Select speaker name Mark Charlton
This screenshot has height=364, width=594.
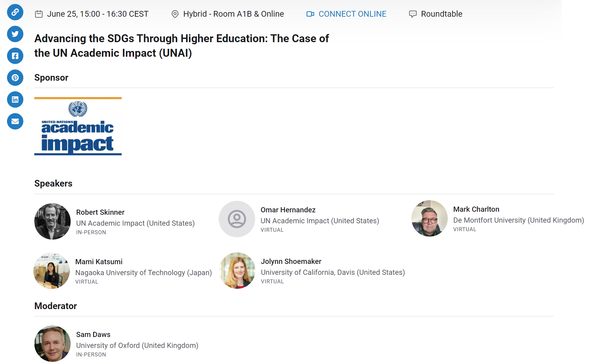tap(476, 209)
